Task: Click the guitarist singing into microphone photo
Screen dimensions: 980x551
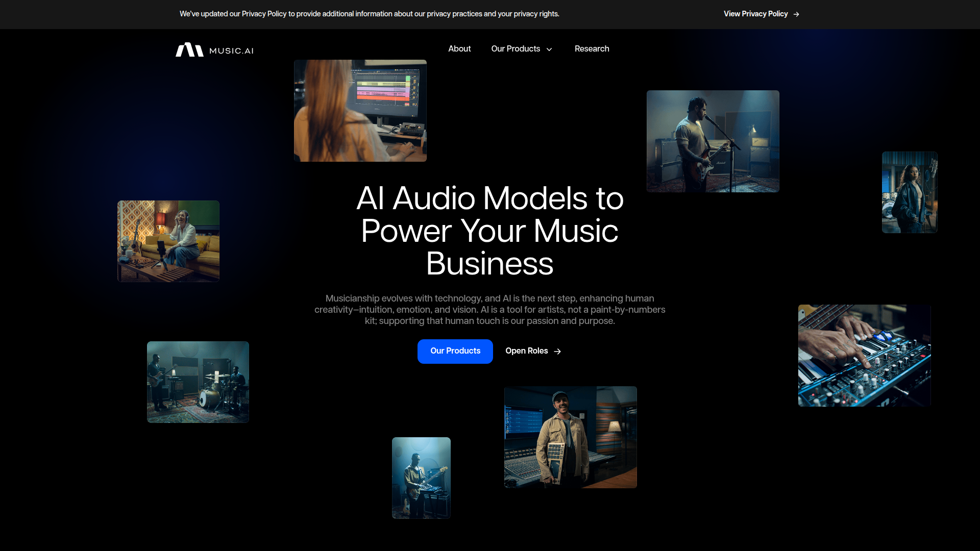Action: pyautogui.click(x=713, y=141)
